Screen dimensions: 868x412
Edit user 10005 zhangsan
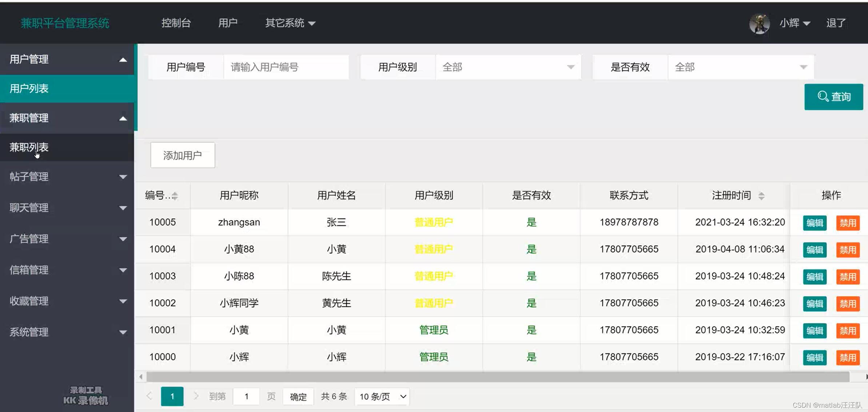click(x=815, y=223)
